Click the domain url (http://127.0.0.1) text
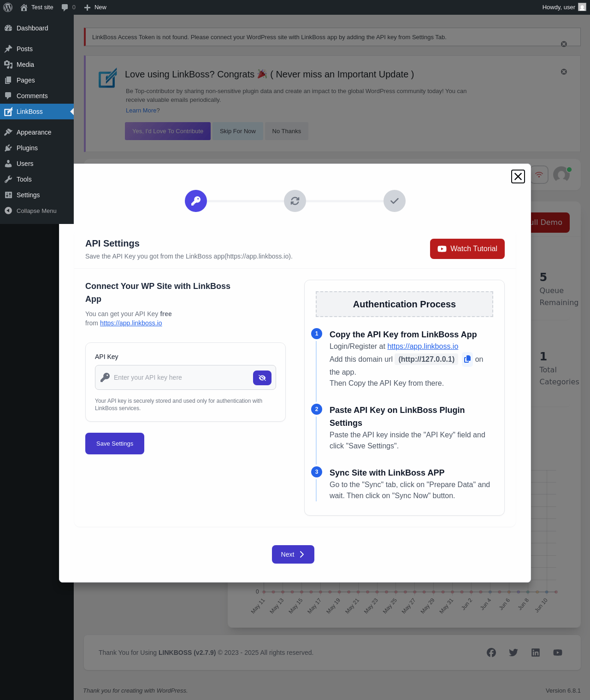This screenshot has height=700, width=590. pyautogui.click(x=426, y=359)
